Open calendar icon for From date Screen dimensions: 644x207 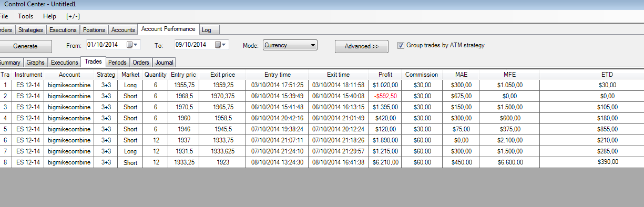click(129, 45)
